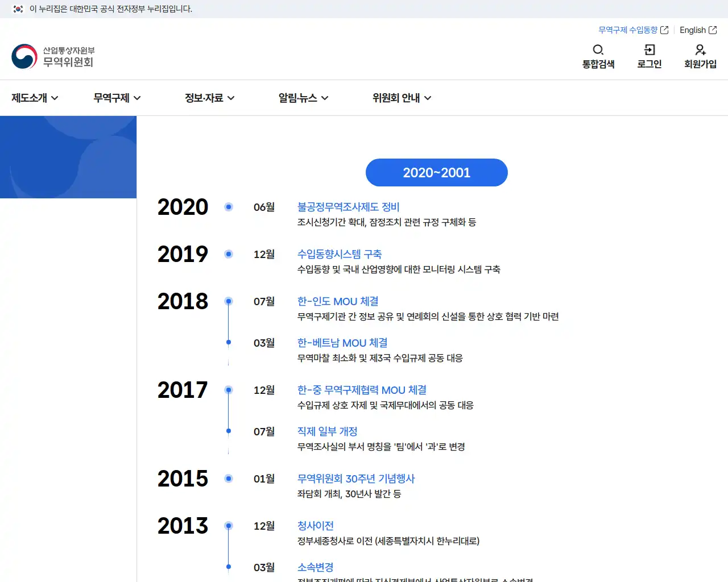This screenshot has height=582, width=728.
Task: Click external link icon beside English
Action: tap(713, 30)
